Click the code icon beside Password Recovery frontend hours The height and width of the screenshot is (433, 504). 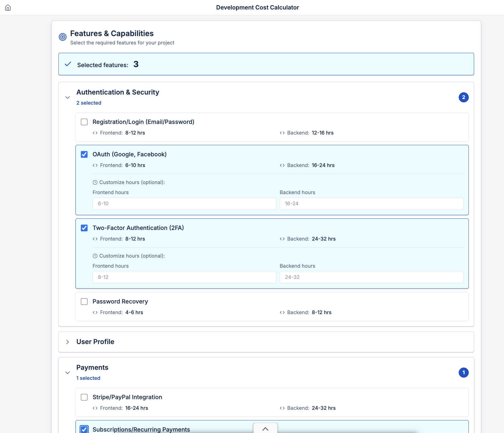[x=95, y=312]
